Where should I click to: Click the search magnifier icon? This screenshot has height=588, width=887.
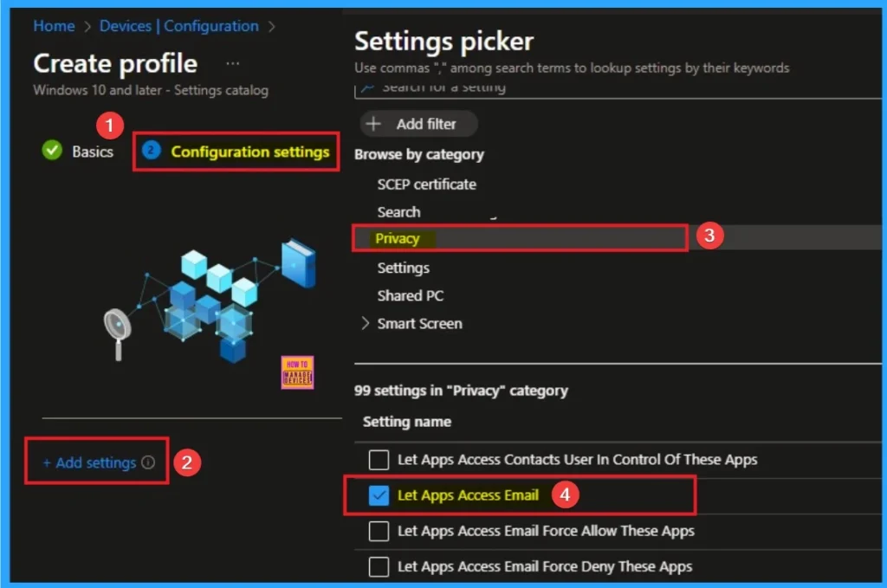click(x=367, y=88)
